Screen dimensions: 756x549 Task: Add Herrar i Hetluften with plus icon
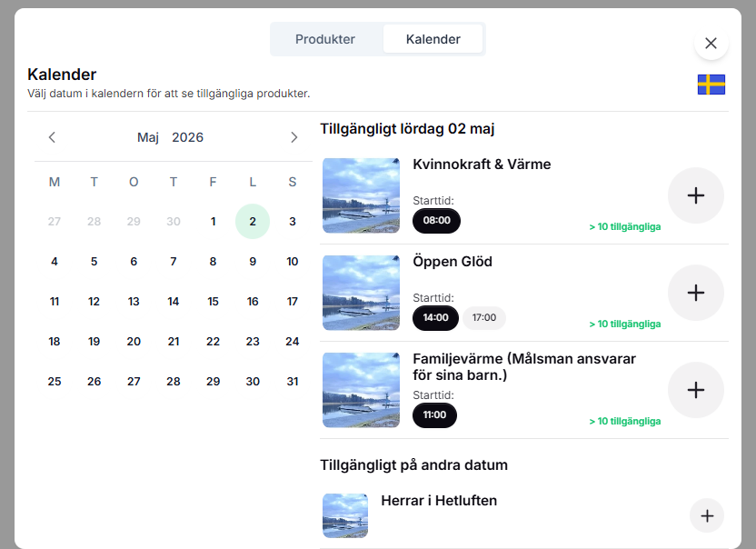coord(707,515)
